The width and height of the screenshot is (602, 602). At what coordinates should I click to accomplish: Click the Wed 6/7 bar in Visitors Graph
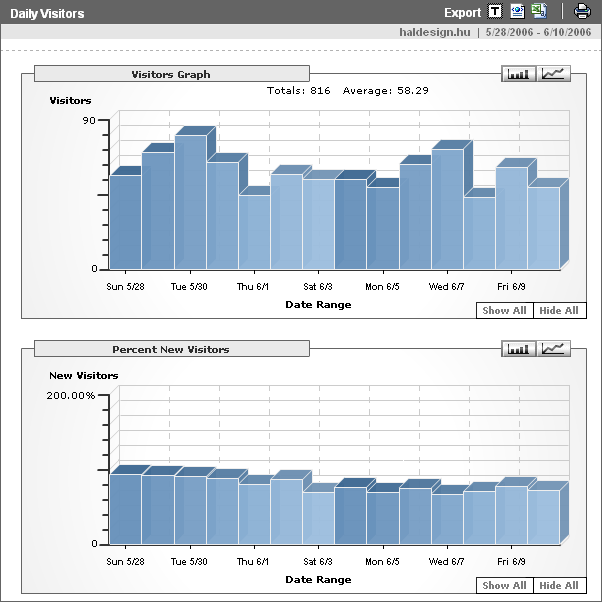[x=447, y=210]
